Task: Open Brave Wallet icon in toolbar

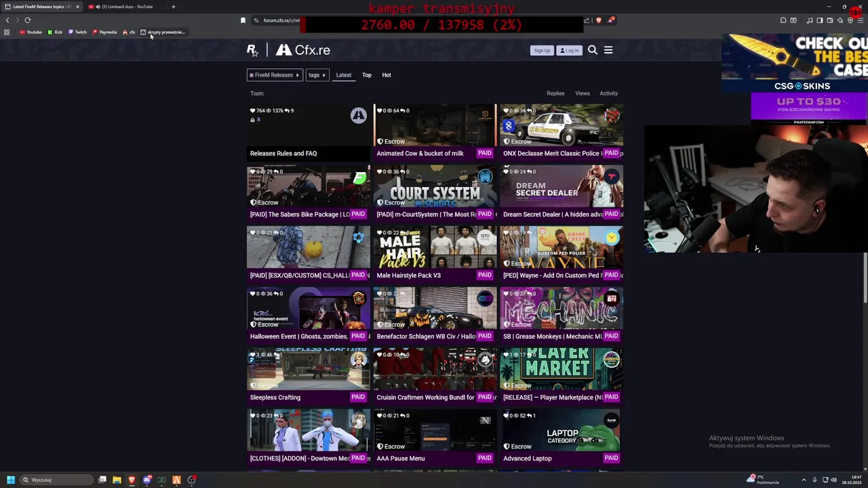Action: 829,20
